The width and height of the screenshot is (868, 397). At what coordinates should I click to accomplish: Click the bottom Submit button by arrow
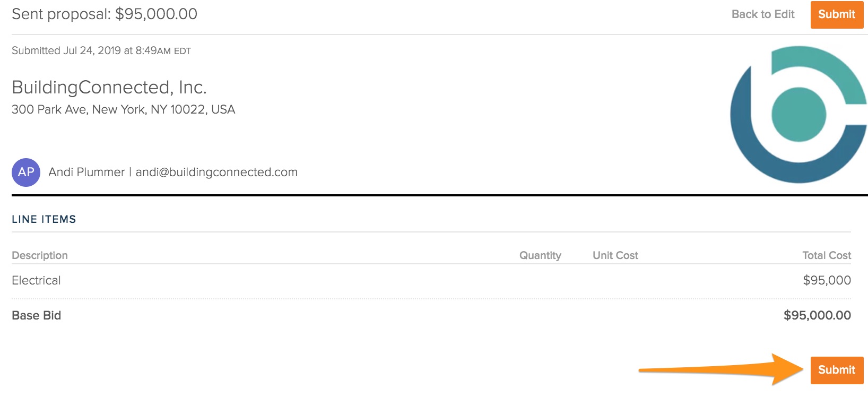point(836,370)
